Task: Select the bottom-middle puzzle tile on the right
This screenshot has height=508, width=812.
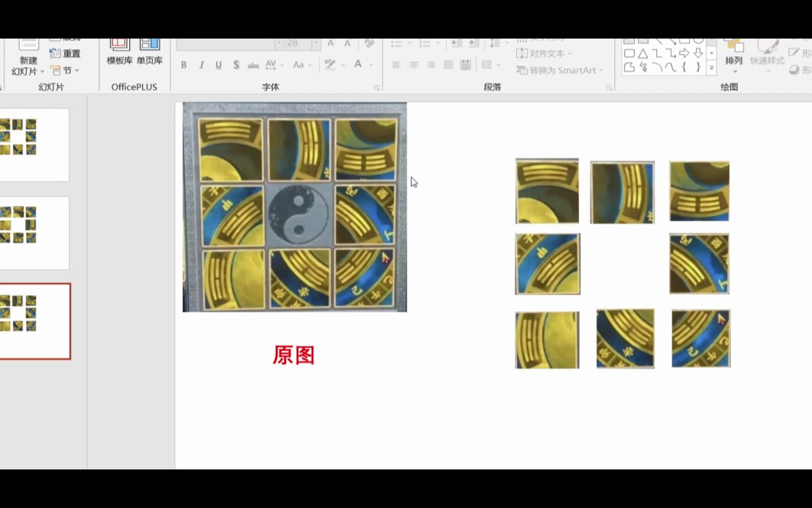Action: [625, 338]
